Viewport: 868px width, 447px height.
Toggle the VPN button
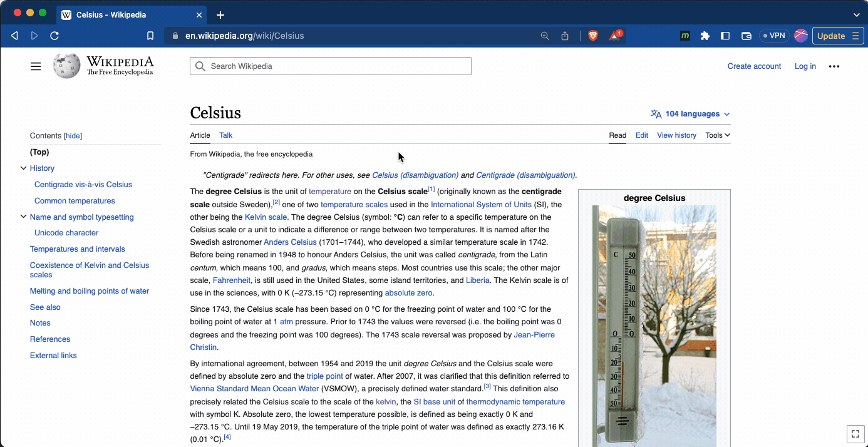coord(774,36)
